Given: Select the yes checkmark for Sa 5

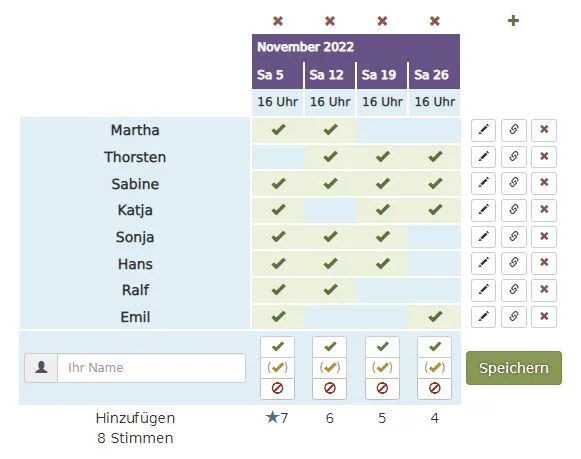Looking at the screenshot, I should (278, 347).
